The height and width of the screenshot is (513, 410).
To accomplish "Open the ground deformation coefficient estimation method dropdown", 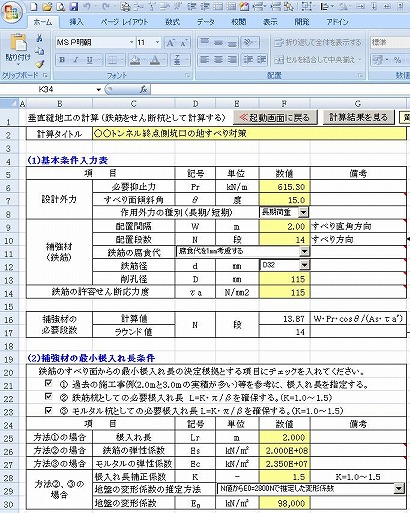I will click(x=399, y=489).
